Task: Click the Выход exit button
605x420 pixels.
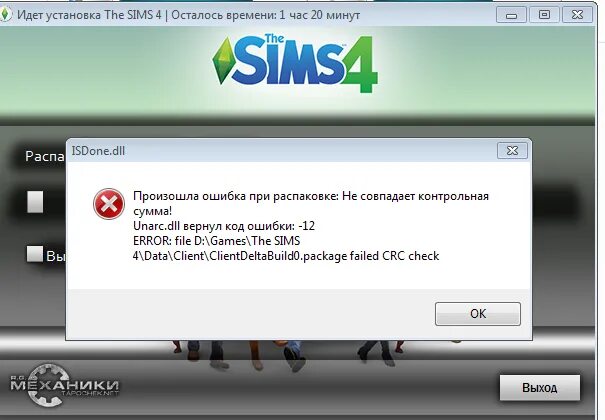Action: (539, 387)
